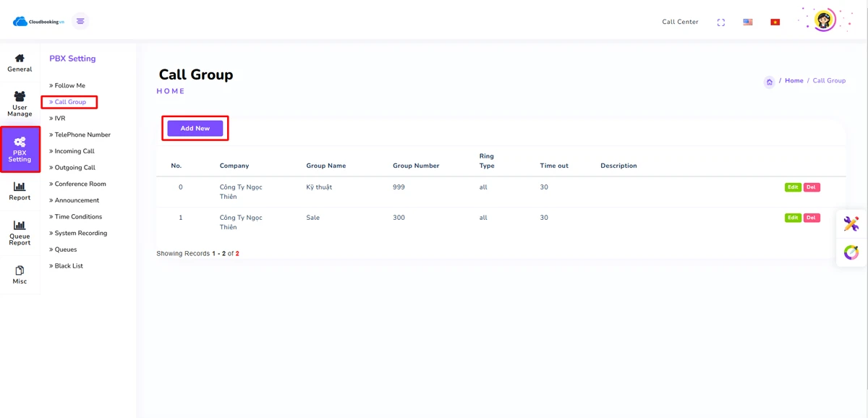
Task: Select Time Conditions in PBX menu
Action: pos(78,217)
